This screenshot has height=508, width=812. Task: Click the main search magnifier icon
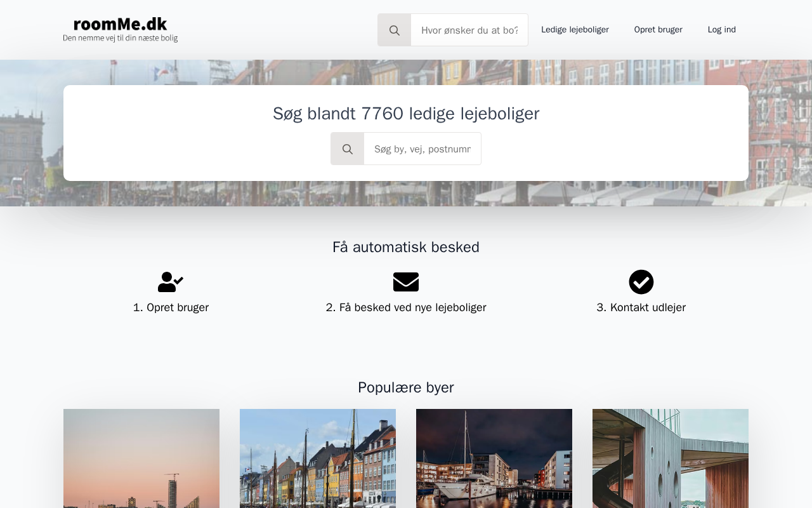click(348, 149)
